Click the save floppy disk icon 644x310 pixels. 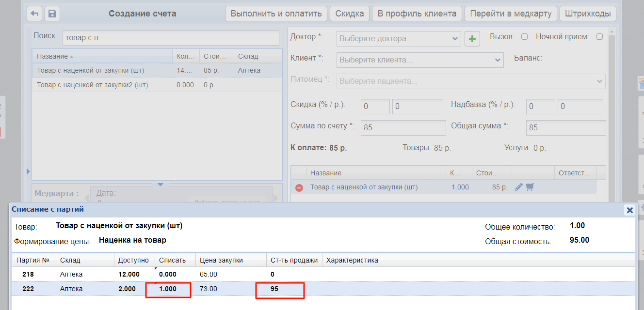click(x=52, y=14)
